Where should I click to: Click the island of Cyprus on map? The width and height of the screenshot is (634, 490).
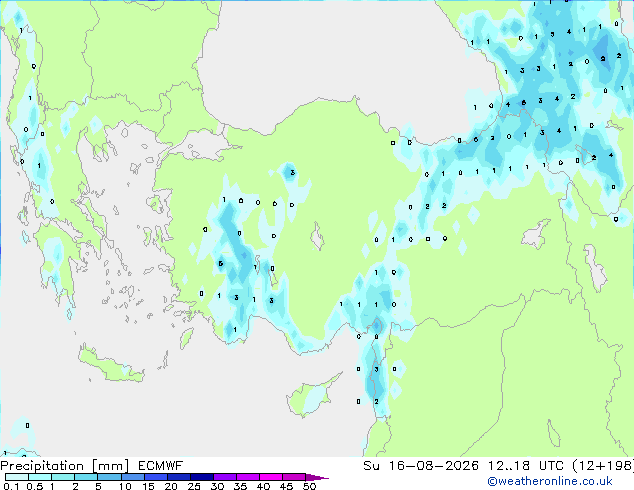[311, 397]
